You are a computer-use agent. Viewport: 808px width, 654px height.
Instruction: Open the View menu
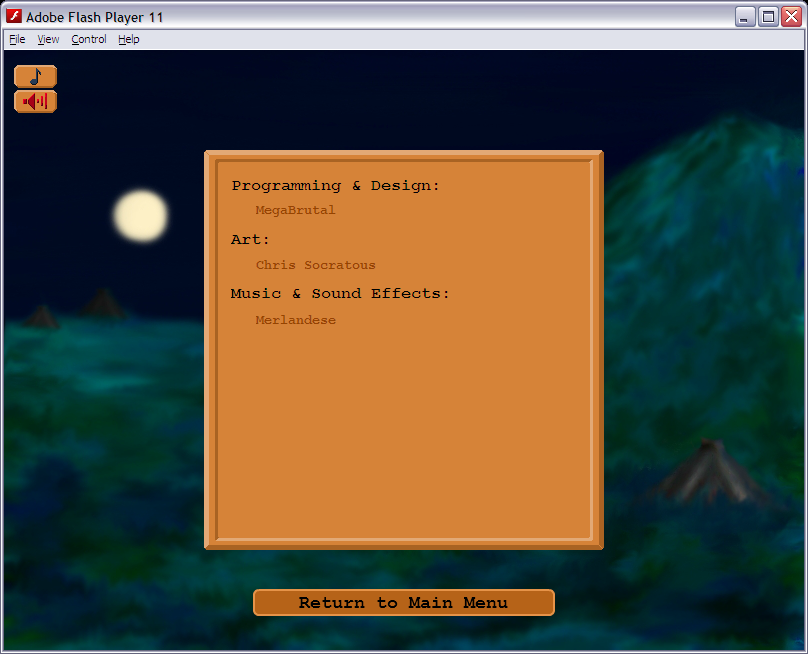(48, 39)
